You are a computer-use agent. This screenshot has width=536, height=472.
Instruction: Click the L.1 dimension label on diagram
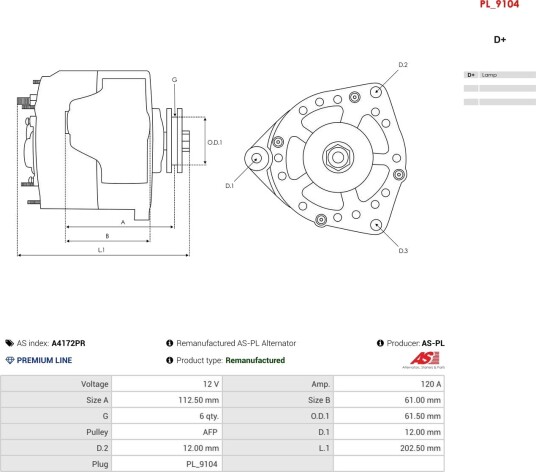[101, 250]
